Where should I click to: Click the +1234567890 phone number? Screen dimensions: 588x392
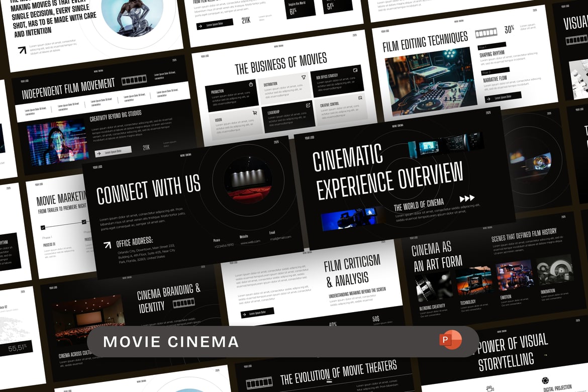[x=224, y=245]
